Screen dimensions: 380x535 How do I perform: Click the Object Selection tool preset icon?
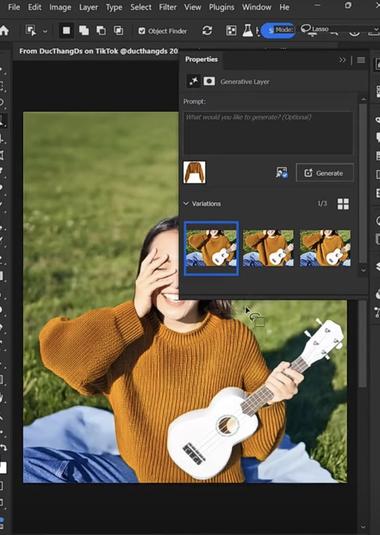tap(31, 31)
